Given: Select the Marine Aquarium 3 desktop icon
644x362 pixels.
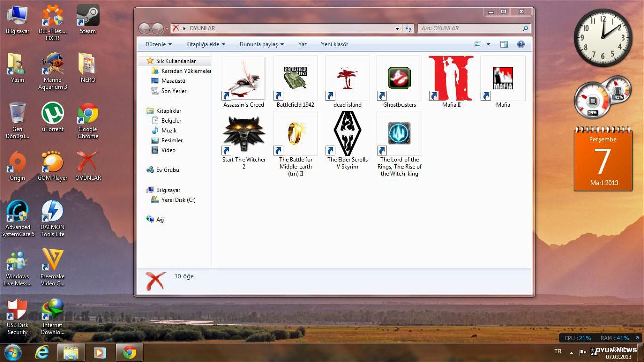Looking at the screenshot, I should point(52,71).
